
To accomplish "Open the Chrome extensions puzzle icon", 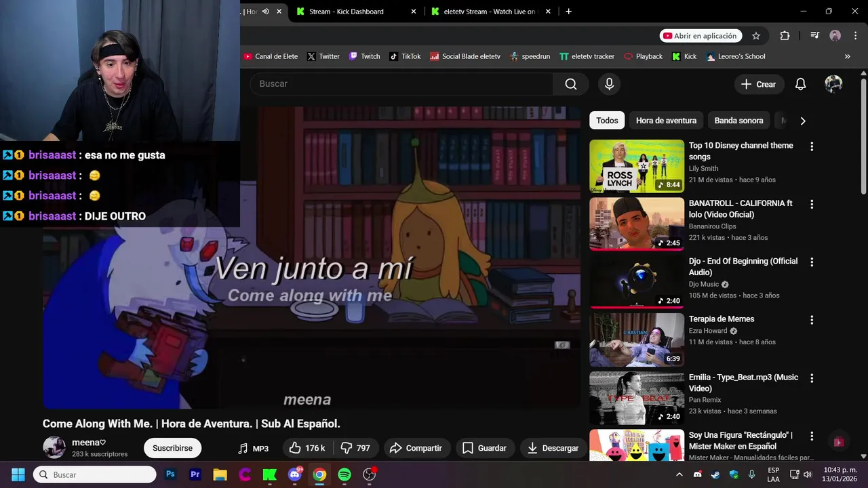I will (x=785, y=36).
